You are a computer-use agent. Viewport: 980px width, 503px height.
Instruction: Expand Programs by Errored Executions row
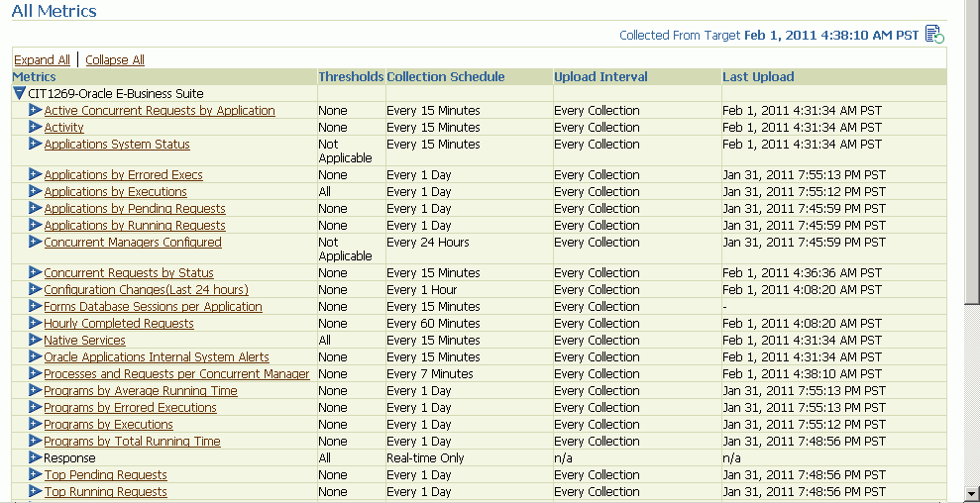point(36,407)
